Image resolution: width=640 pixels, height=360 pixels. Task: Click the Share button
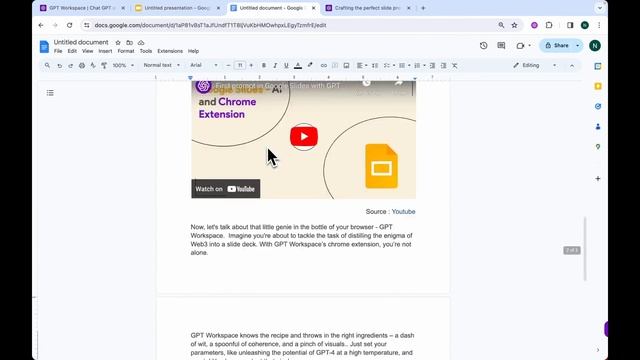point(557,46)
